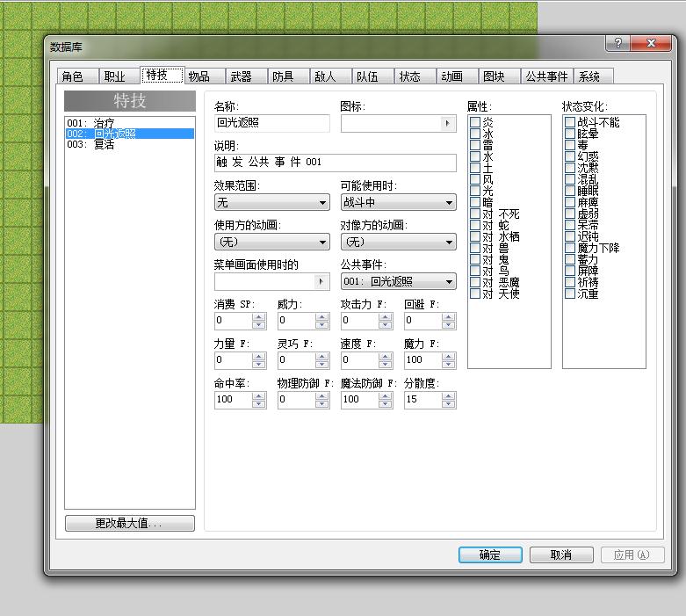The height and width of the screenshot is (616, 686).
Task: Click the 速度 F value field
Action: pos(359,360)
